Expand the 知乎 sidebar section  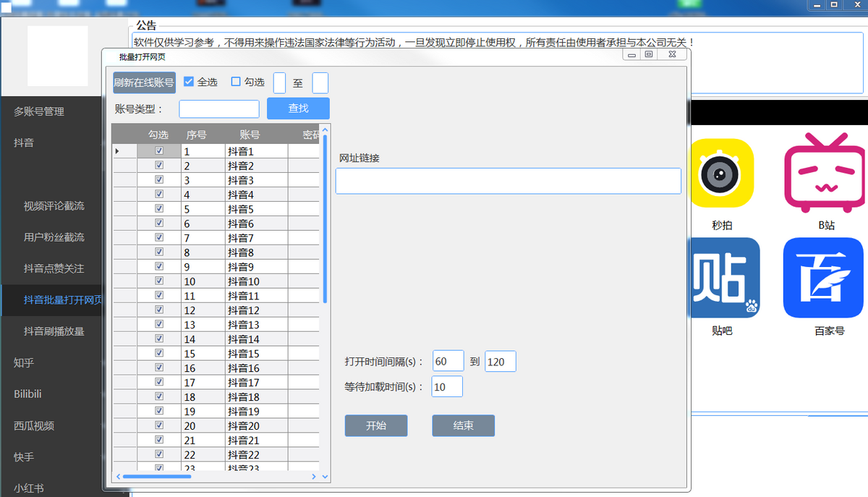[x=24, y=363]
